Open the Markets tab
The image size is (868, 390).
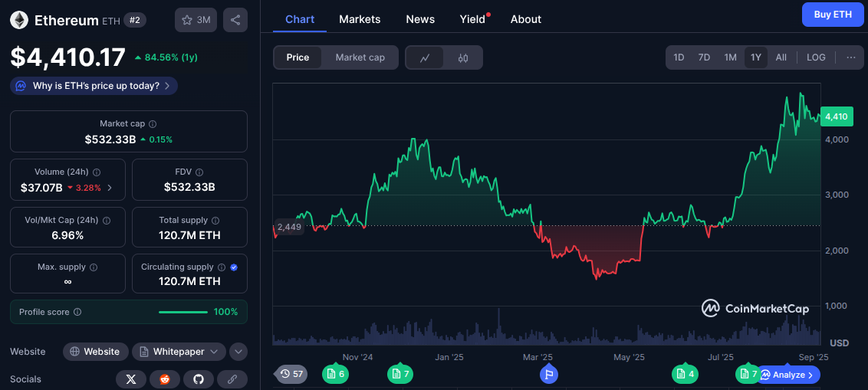[360, 19]
